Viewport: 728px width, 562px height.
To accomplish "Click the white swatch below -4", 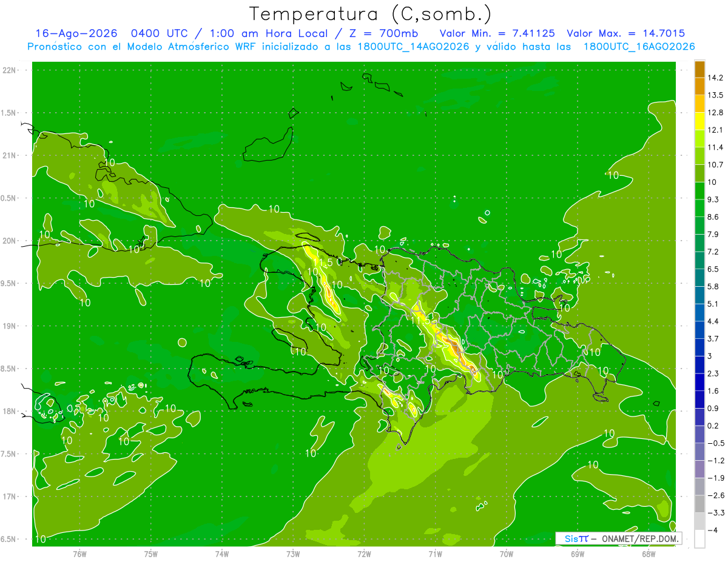I will point(699,539).
